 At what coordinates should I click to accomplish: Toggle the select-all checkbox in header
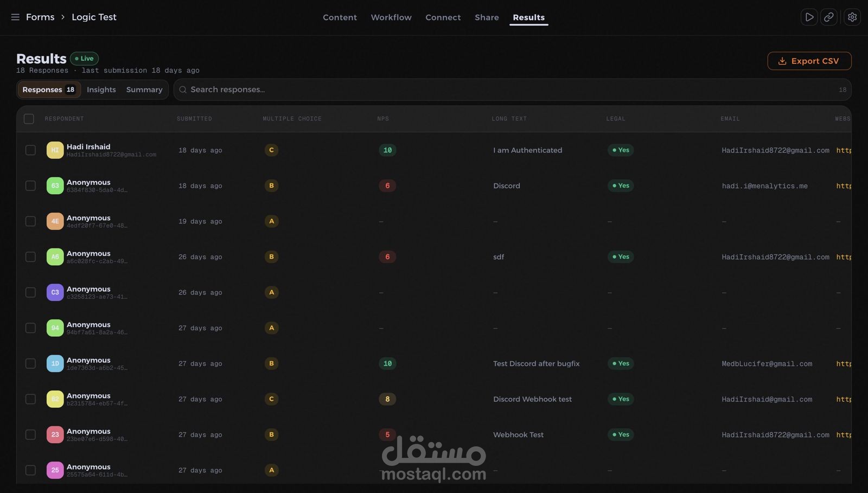click(x=29, y=119)
